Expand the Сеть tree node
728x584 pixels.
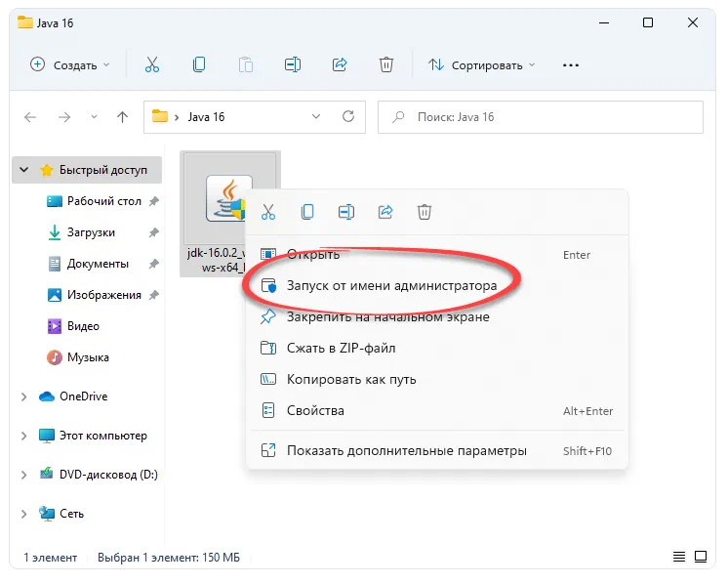[x=24, y=514]
